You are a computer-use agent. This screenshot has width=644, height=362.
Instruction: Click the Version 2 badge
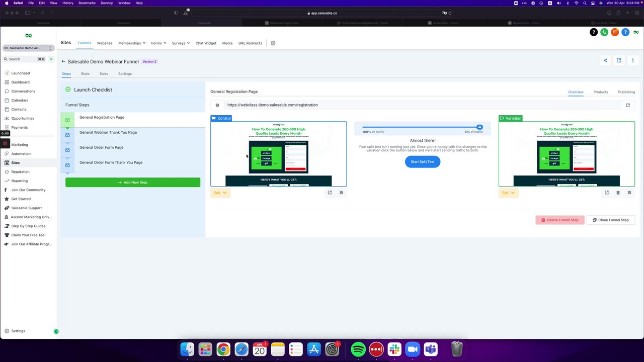click(x=149, y=62)
